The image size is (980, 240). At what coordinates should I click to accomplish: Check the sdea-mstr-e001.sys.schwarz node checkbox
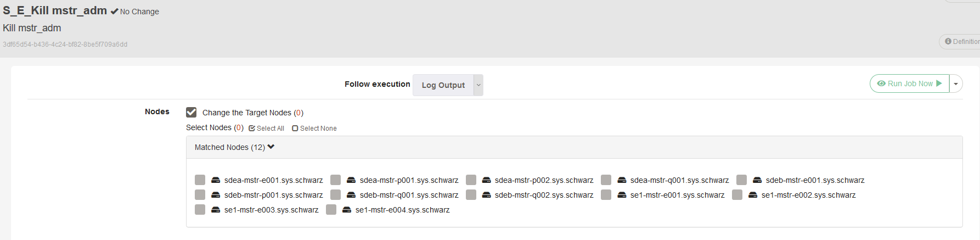click(200, 180)
